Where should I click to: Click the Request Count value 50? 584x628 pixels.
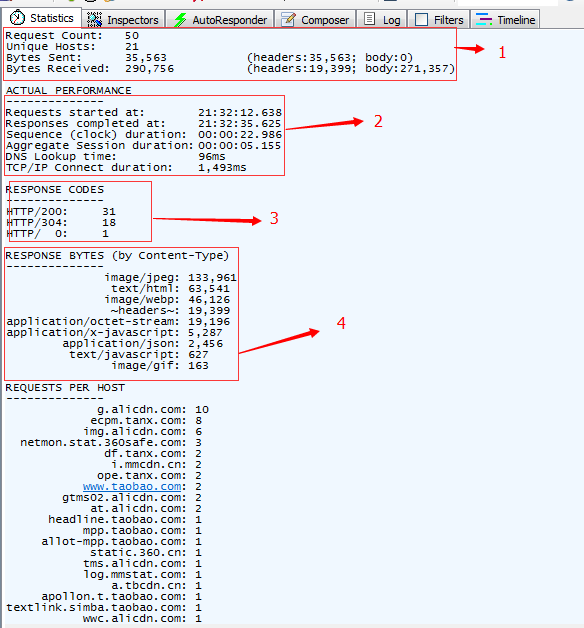click(132, 36)
